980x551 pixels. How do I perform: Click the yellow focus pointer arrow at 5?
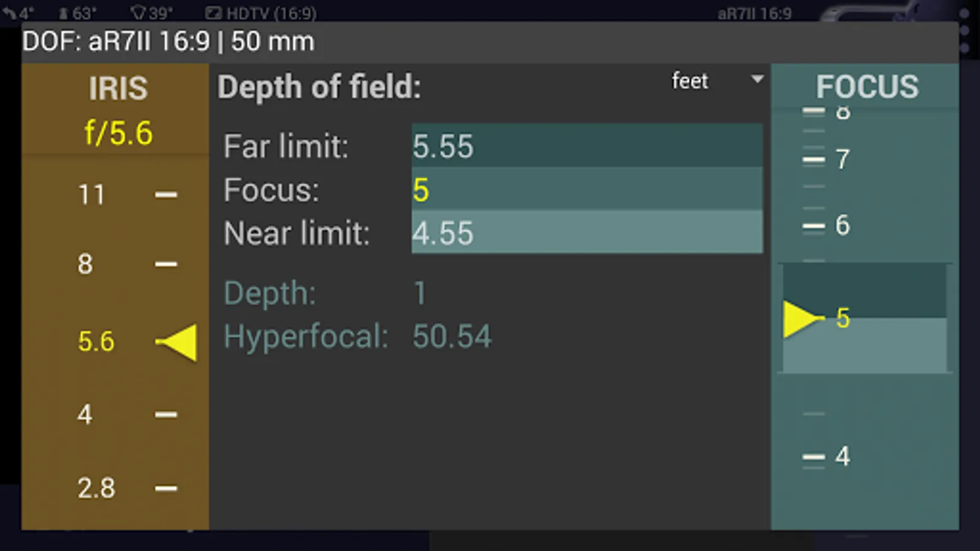coord(800,318)
